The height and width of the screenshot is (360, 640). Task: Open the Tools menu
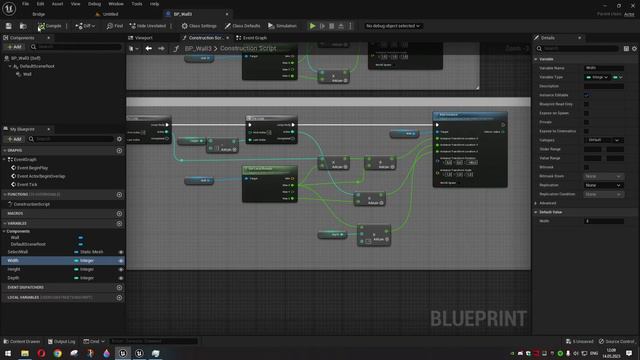coord(137,4)
